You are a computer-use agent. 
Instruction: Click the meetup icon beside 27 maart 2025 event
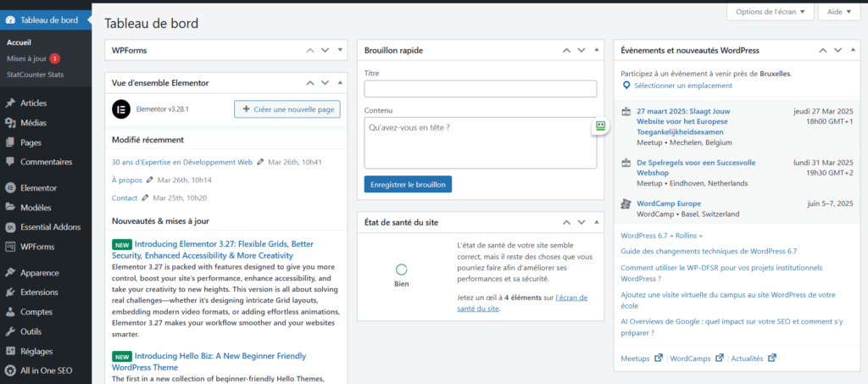(x=626, y=111)
